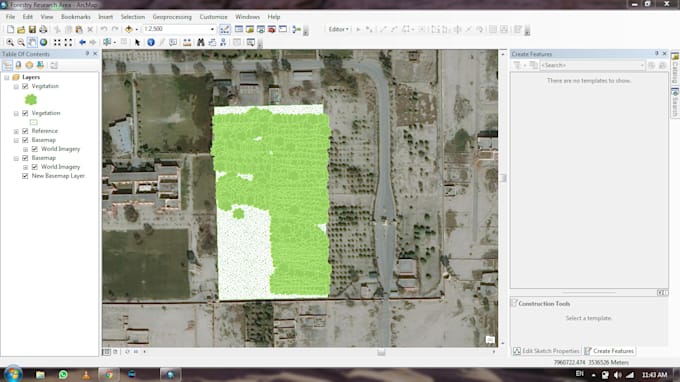This screenshot has width=680, height=382.
Task: Click the Print icon in the Standard toolbar
Action: (x=43, y=29)
